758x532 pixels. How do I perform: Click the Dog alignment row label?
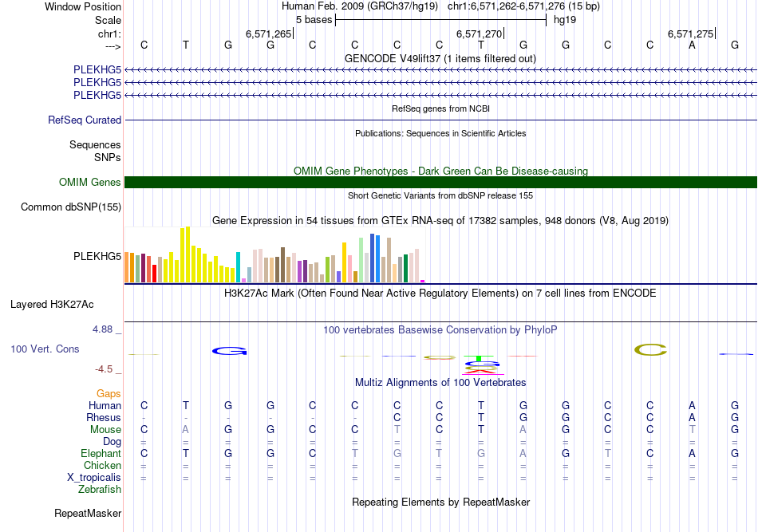pos(113,442)
